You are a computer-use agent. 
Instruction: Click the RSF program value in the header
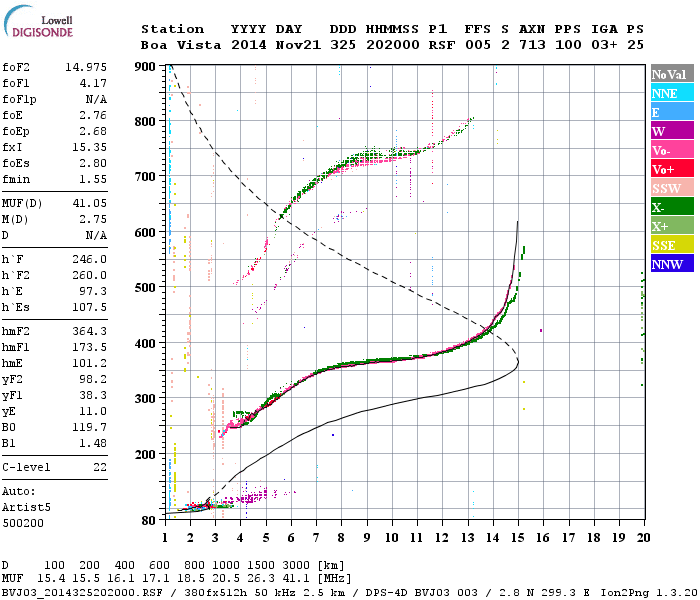[x=442, y=45]
